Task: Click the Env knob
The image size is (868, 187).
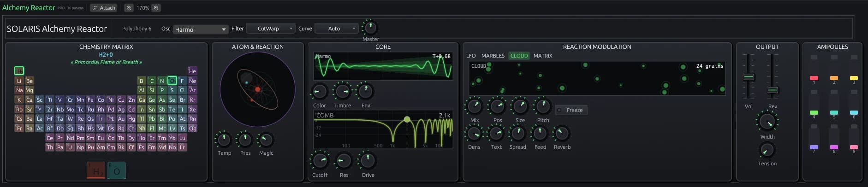Action: [x=366, y=92]
